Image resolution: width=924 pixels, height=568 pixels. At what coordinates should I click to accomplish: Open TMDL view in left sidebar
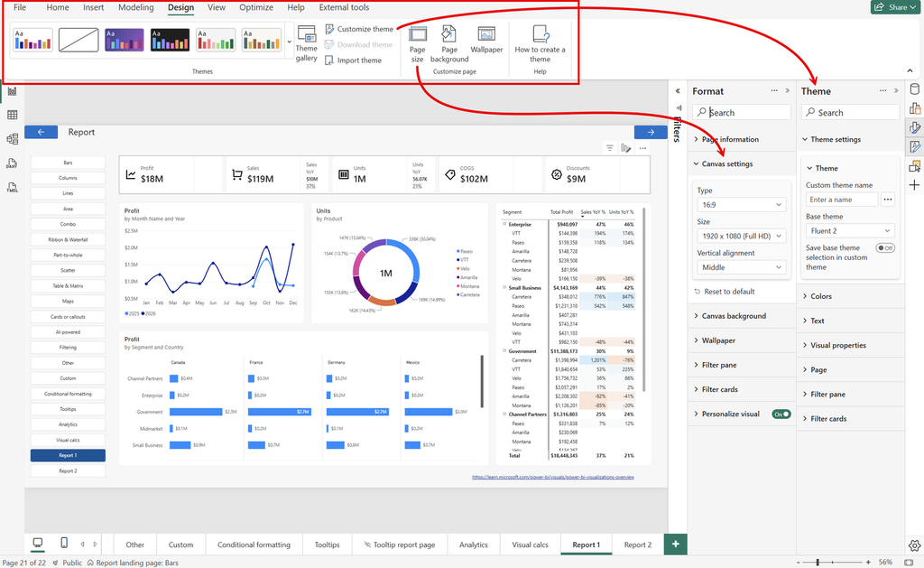pos(12,188)
